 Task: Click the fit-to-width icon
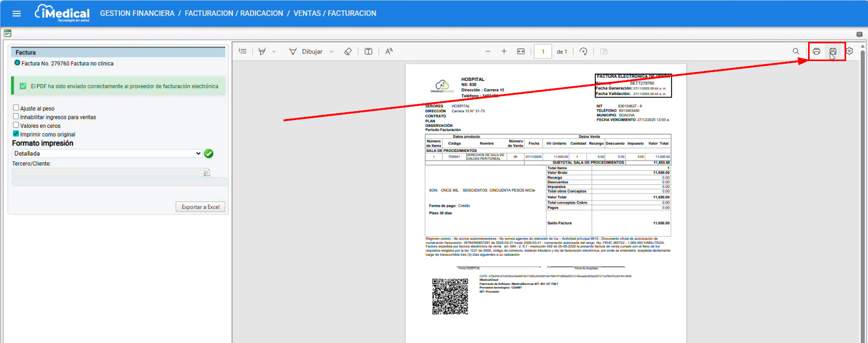pyautogui.click(x=521, y=51)
